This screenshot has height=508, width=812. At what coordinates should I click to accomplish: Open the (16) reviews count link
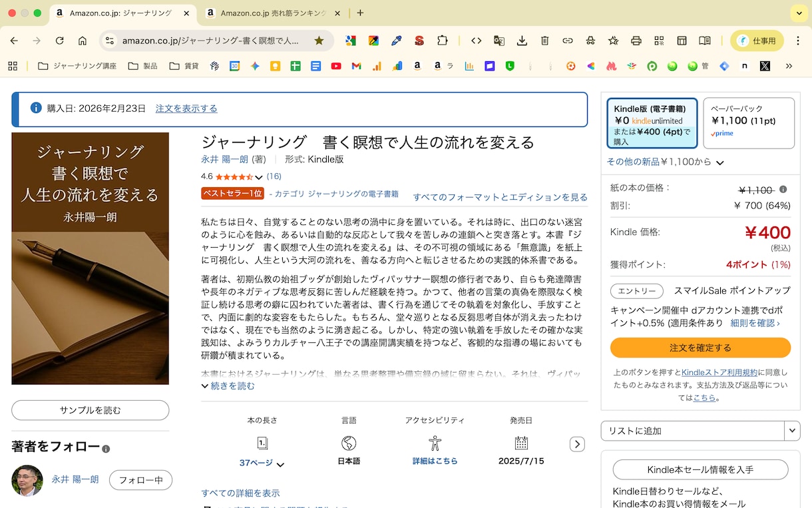click(x=274, y=176)
